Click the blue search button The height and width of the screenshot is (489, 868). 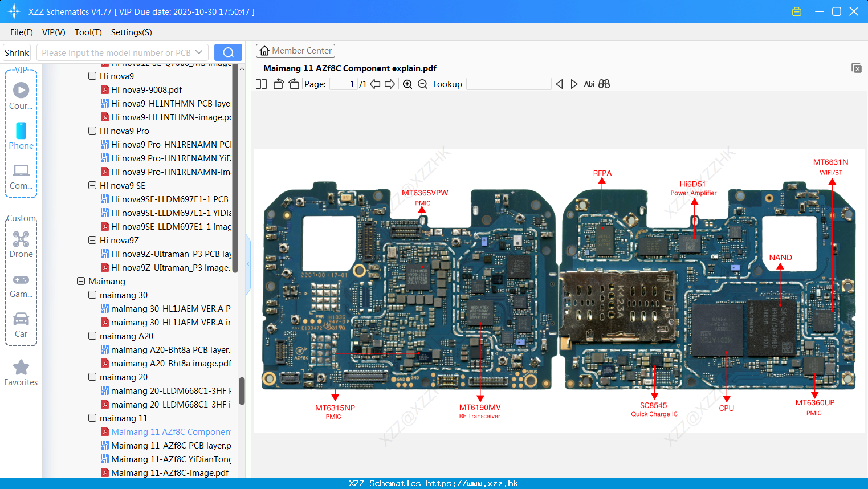pyautogui.click(x=228, y=52)
